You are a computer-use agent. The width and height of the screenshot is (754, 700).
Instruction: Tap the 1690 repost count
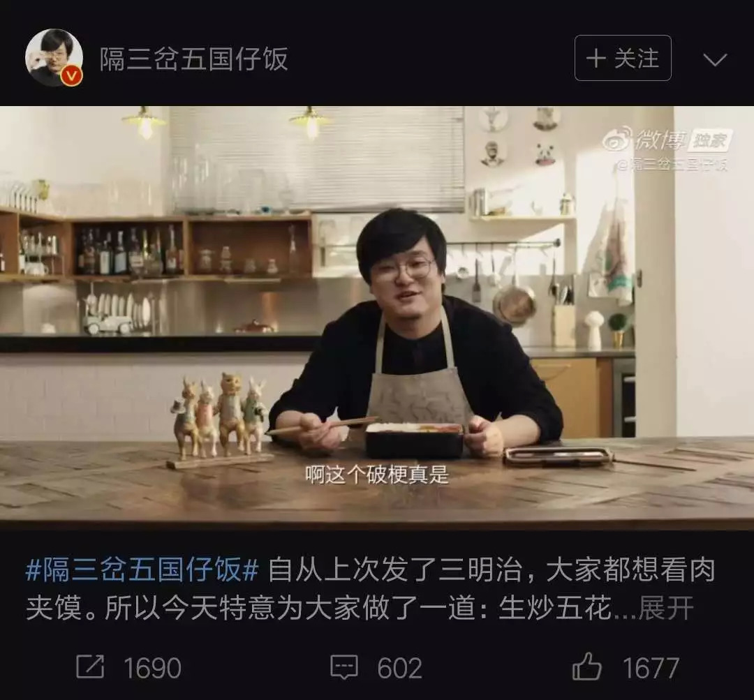click(152, 668)
